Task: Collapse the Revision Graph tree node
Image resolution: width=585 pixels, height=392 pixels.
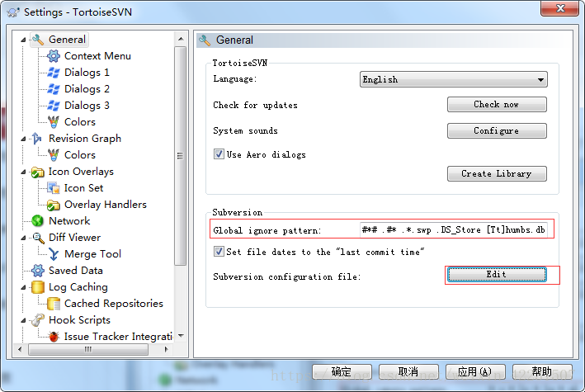Action: click(x=23, y=139)
